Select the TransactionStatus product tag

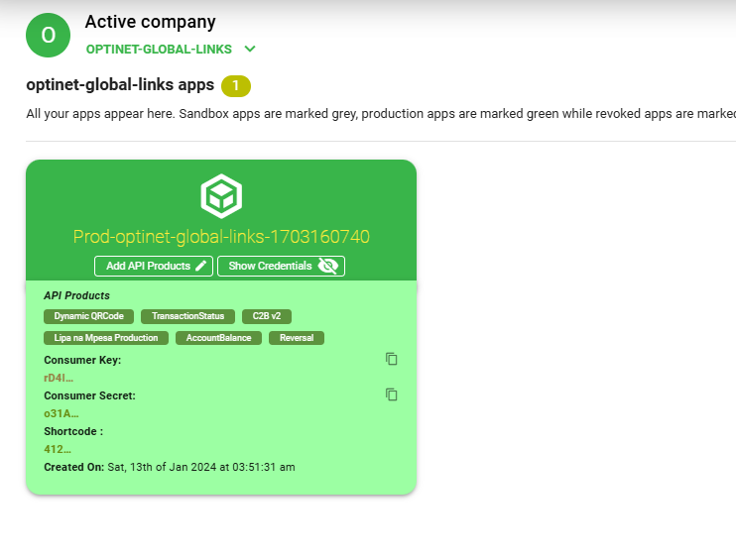click(x=187, y=316)
